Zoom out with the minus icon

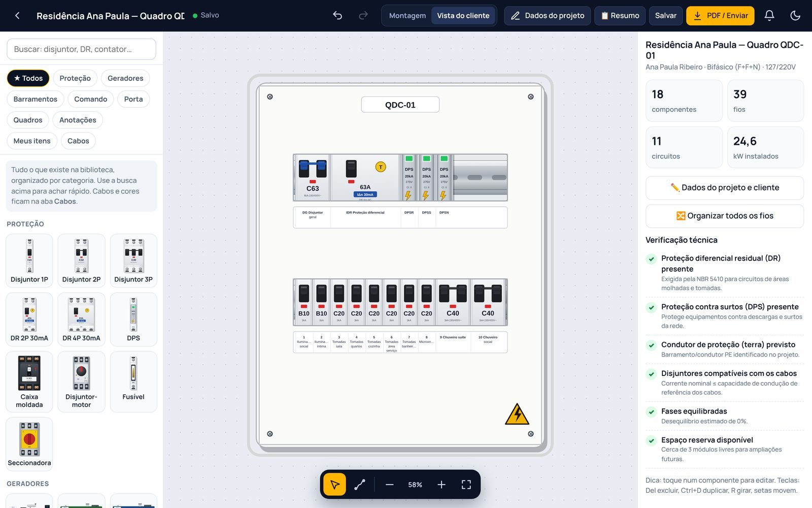pyautogui.click(x=389, y=485)
